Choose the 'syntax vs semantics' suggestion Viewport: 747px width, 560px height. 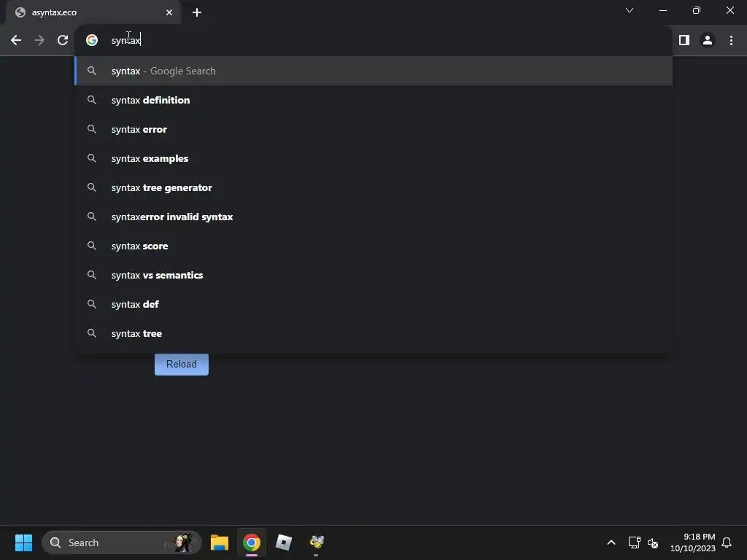pos(373,275)
